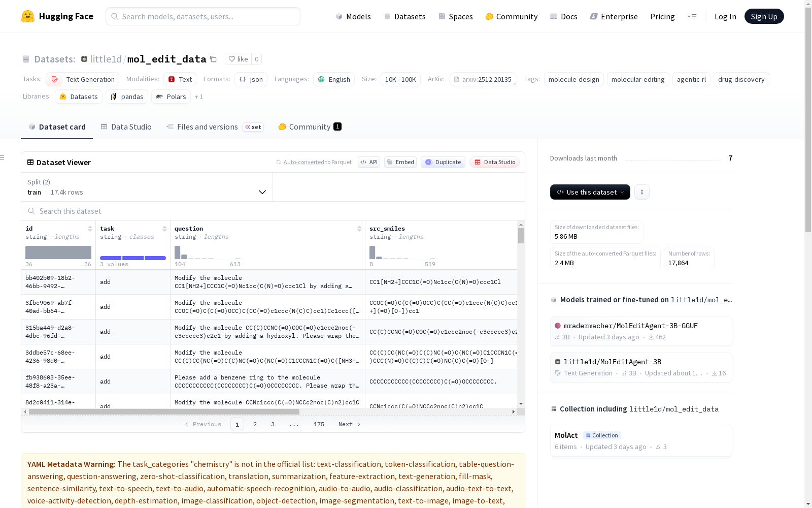Click the Dataset Viewer table icon
Screen dimensions: 812x508
(30, 162)
